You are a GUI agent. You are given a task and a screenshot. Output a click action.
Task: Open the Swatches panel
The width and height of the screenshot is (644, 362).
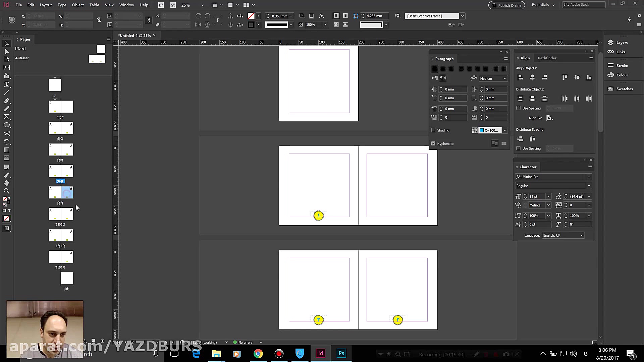click(624, 88)
